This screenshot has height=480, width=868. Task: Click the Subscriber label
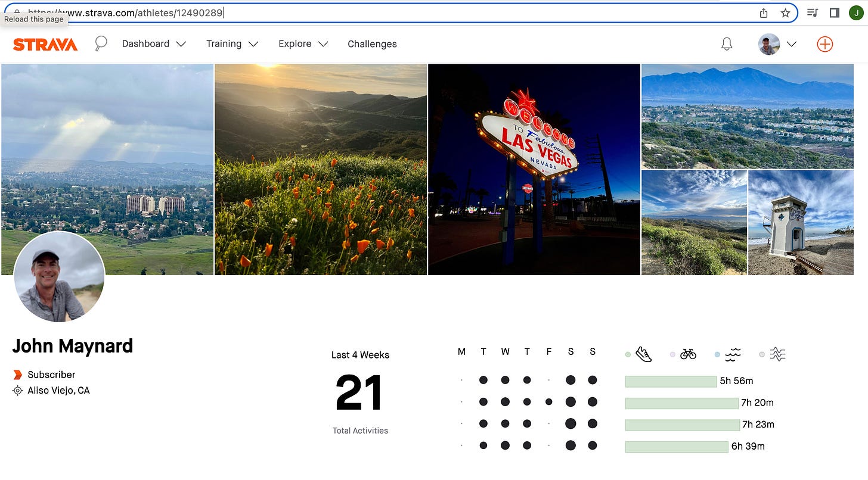click(x=51, y=375)
